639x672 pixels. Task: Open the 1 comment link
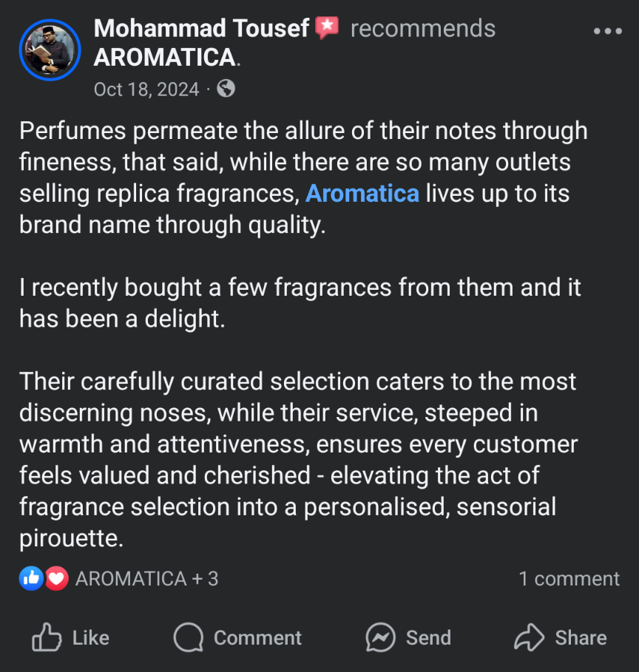pos(569,579)
